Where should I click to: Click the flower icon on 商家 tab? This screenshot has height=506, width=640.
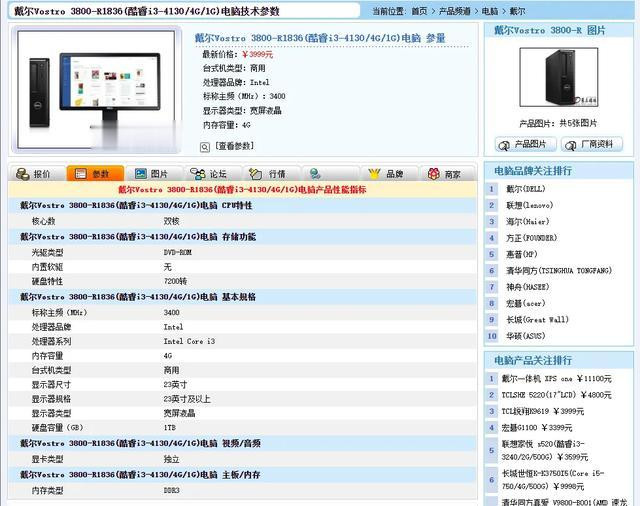tap(434, 174)
